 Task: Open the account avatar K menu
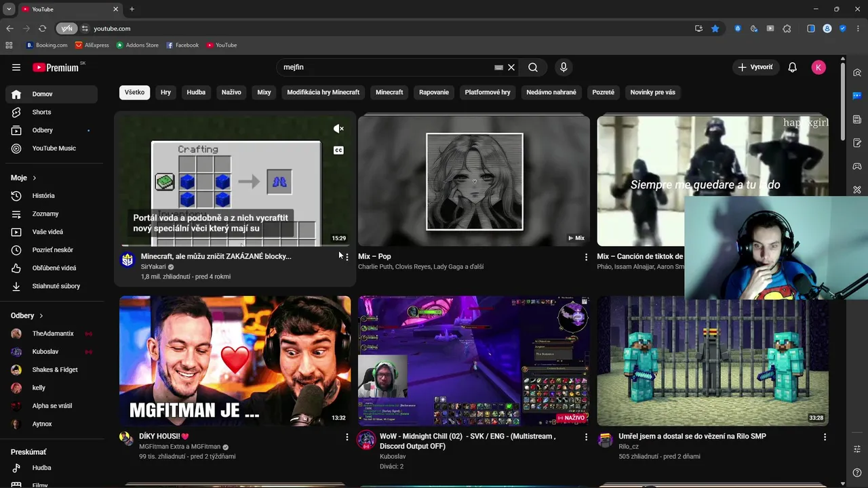point(818,67)
